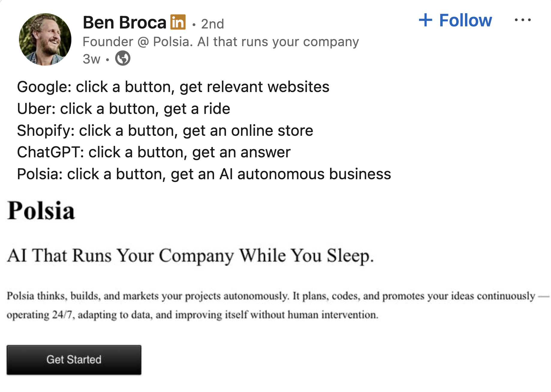
Task: Click the black Get Started bar control
Action: tap(74, 359)
